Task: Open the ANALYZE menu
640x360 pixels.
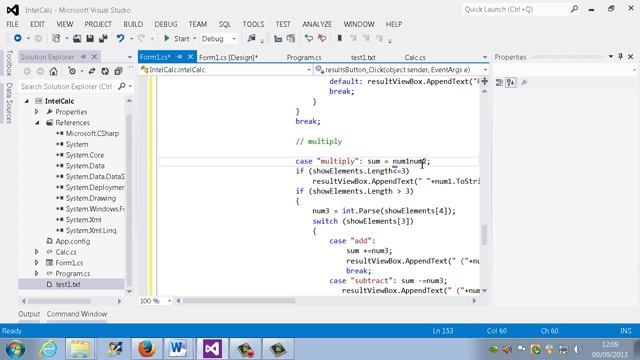Action: coord(317,24)
